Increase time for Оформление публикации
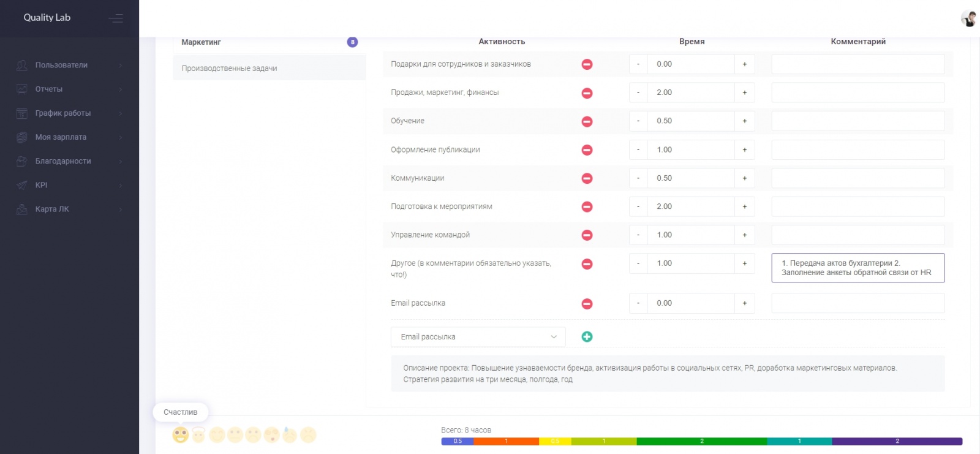980x454 pixels. tap(745, 150)
